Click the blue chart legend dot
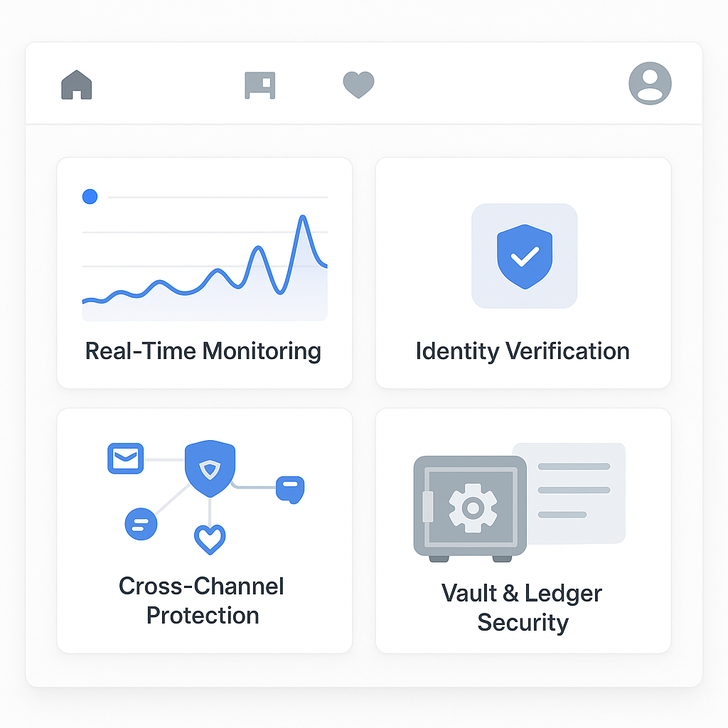The width and height of the screenshot is (728, 728). pyautogui.click(x=90, y=196)
